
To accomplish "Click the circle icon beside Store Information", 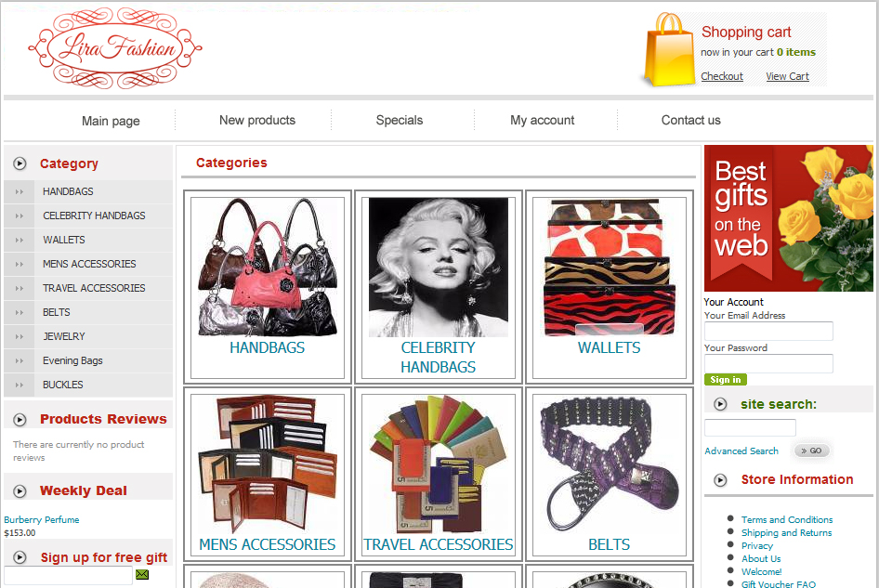I will coord(720,480).
